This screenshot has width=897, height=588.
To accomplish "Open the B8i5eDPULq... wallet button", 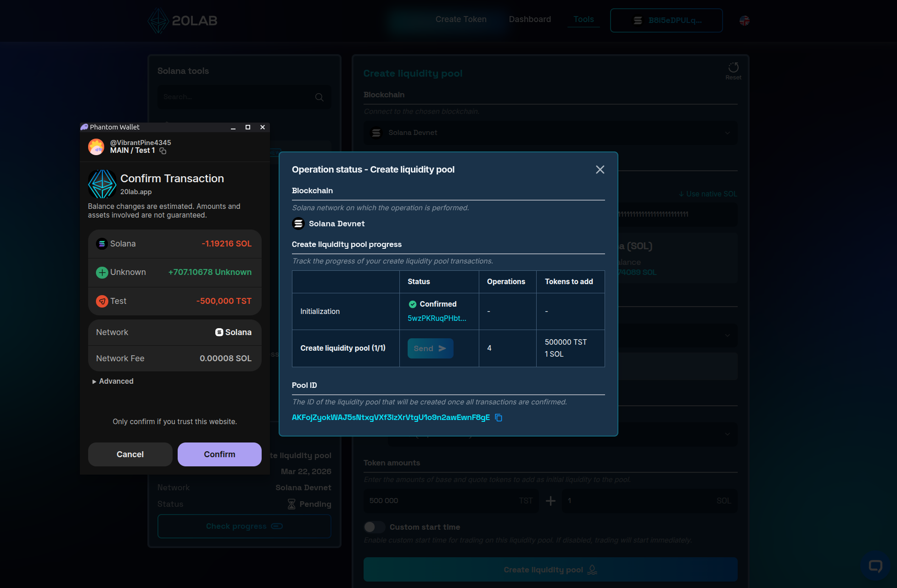I will [x=666, y=21].
